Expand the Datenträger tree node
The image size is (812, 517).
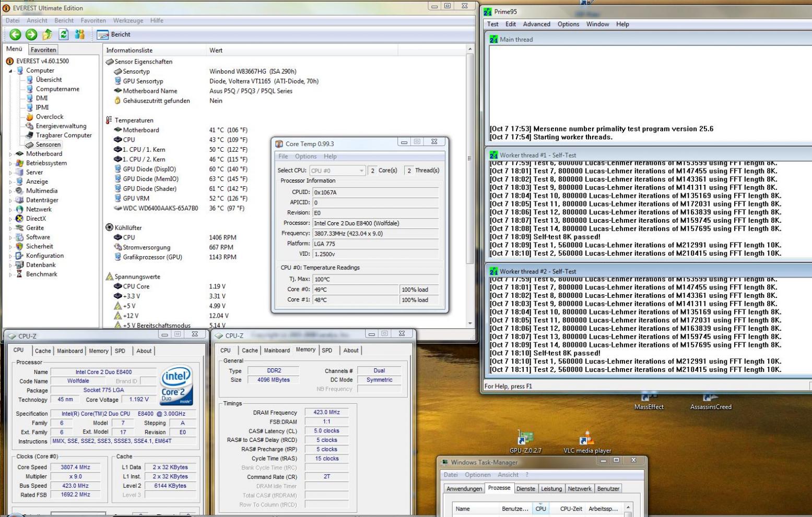point(10,200)
